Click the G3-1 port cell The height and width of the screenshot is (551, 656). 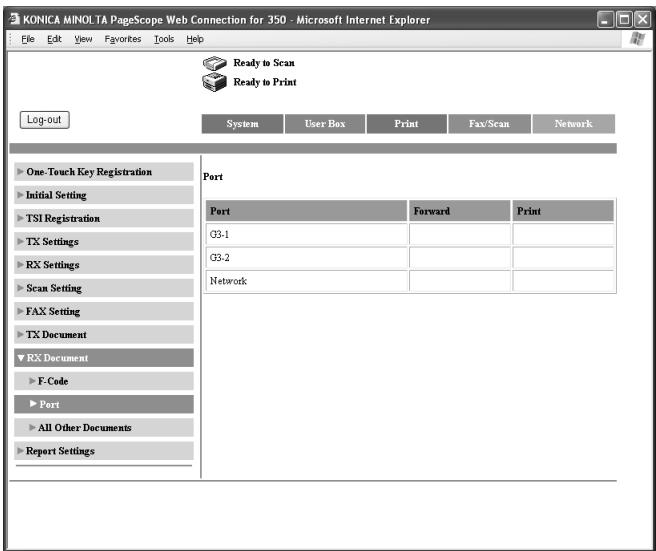306,234
